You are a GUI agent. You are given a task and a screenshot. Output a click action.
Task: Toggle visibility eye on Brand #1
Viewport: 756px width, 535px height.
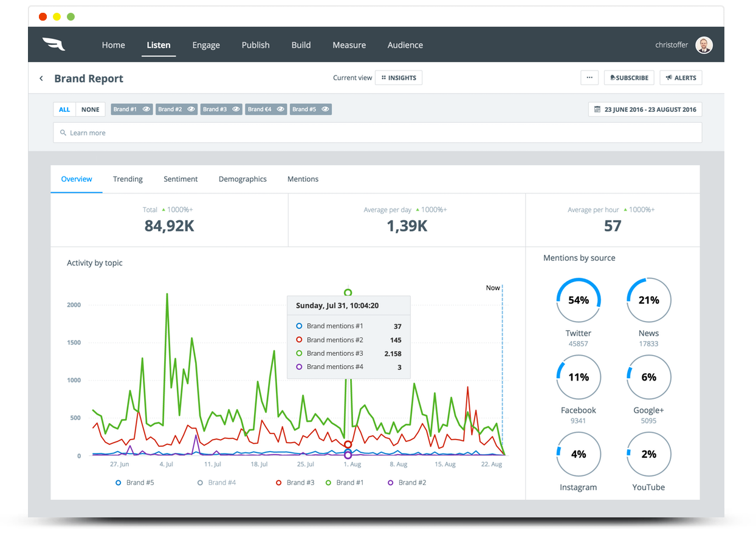click(x=146, y=109)
